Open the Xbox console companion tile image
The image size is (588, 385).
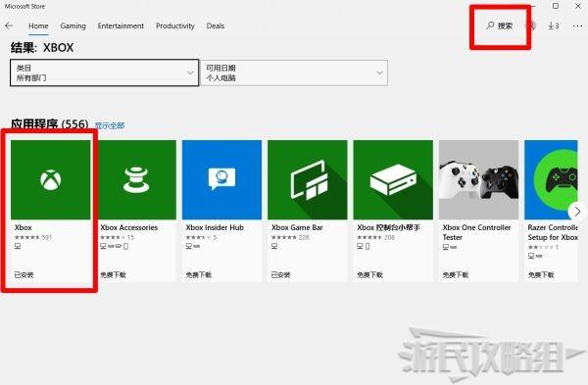393,179
